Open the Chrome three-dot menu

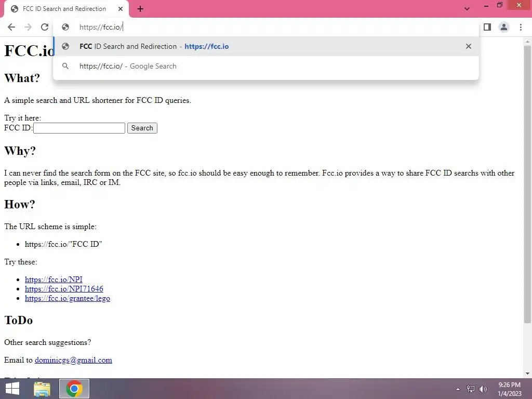click(521, 27)
